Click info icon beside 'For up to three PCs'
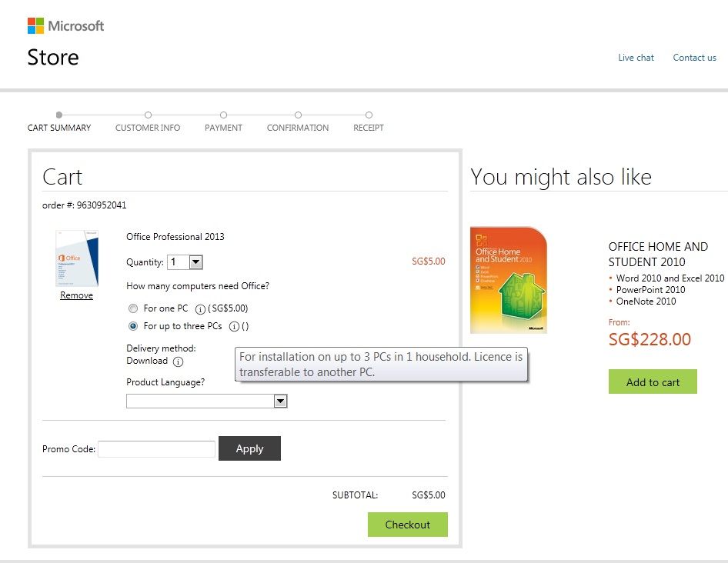 pos(234,326)
